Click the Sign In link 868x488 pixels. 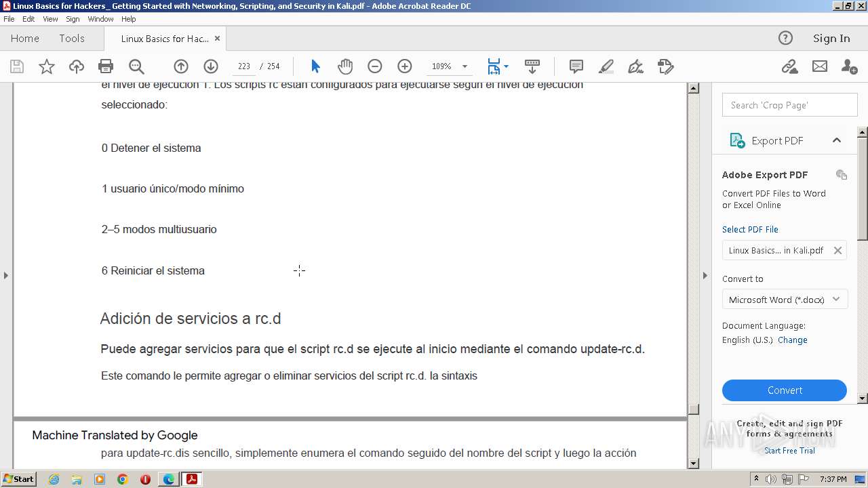[x=831, y=38]
